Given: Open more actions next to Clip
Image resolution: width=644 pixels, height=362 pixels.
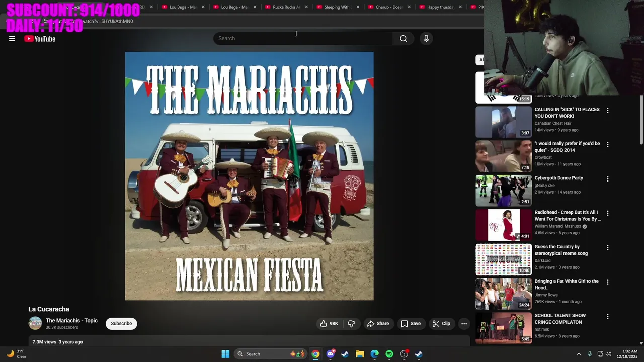Looking at the screenshot, I should coord(464,324).
